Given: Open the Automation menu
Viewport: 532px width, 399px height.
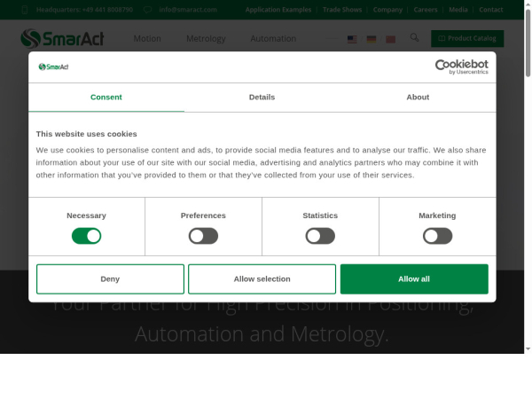Looking at the screenshot, I should 273,39.
